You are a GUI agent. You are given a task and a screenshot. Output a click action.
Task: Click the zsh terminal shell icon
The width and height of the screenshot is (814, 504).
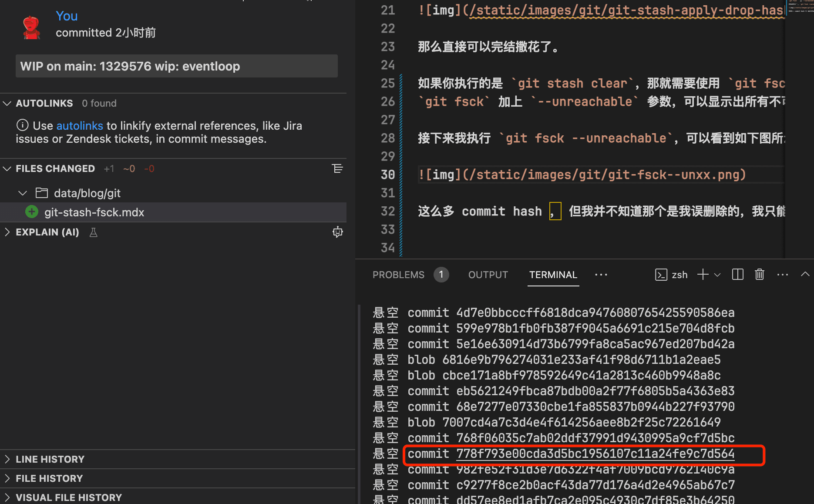click(x=661, y=275)
